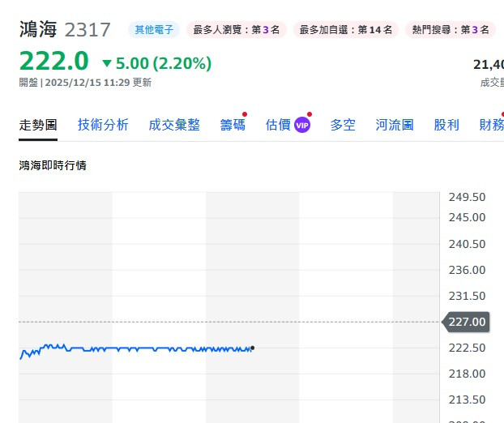Image resolution: width=504 pixels, height=423 pixels.
Task: Click the 其他電子 industry tag
Action: 154,30
